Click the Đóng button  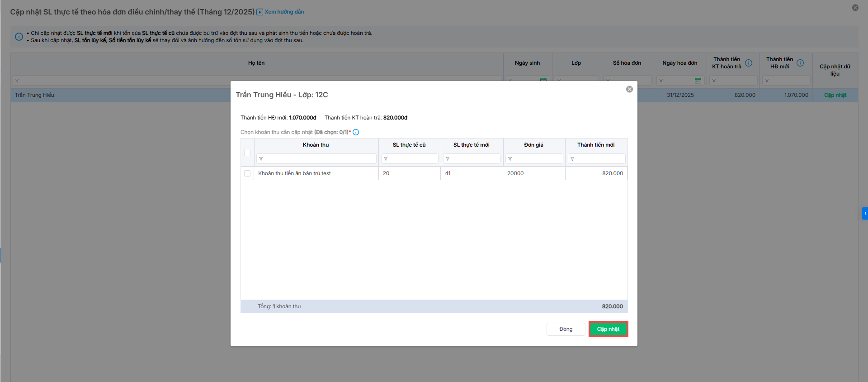566,329
